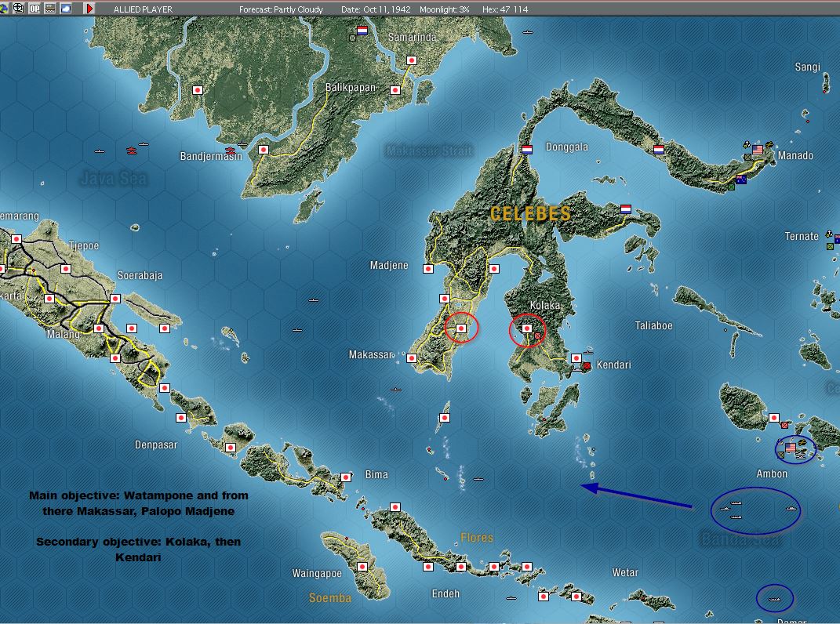Screen dimensions: 840x624
Task: Select the red enemy unit counter north of Ambon
Action: tap(785, 426)
